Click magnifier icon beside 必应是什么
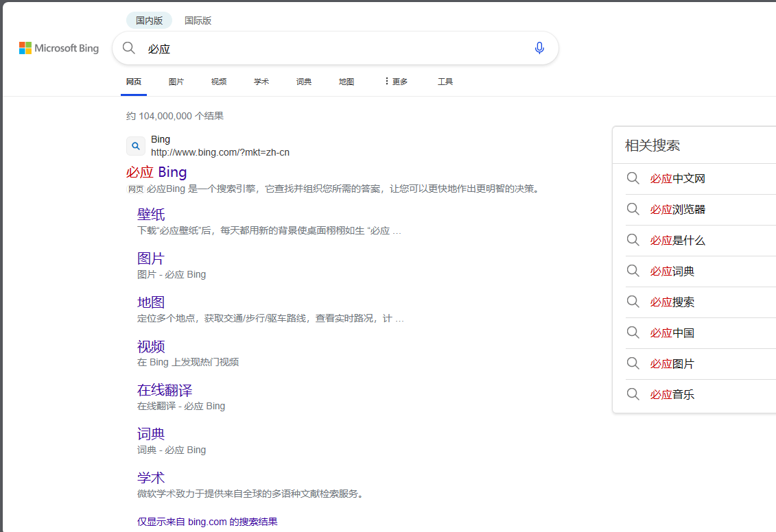 [633, 240]
